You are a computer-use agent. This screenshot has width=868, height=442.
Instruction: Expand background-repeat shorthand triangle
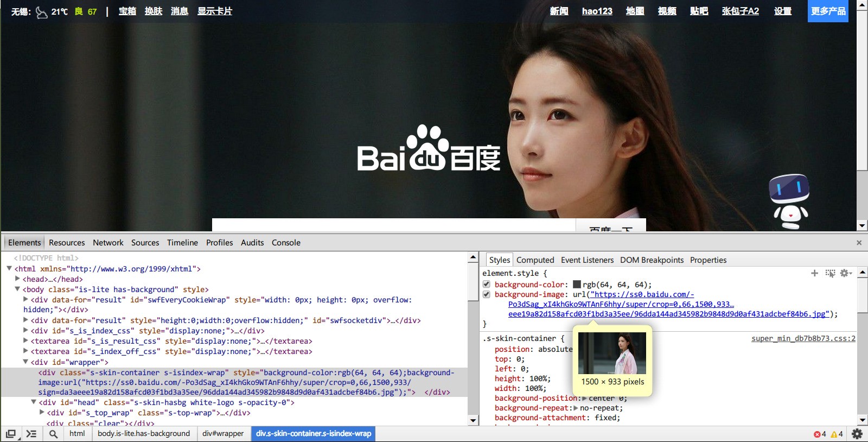(x=576, y=408)
